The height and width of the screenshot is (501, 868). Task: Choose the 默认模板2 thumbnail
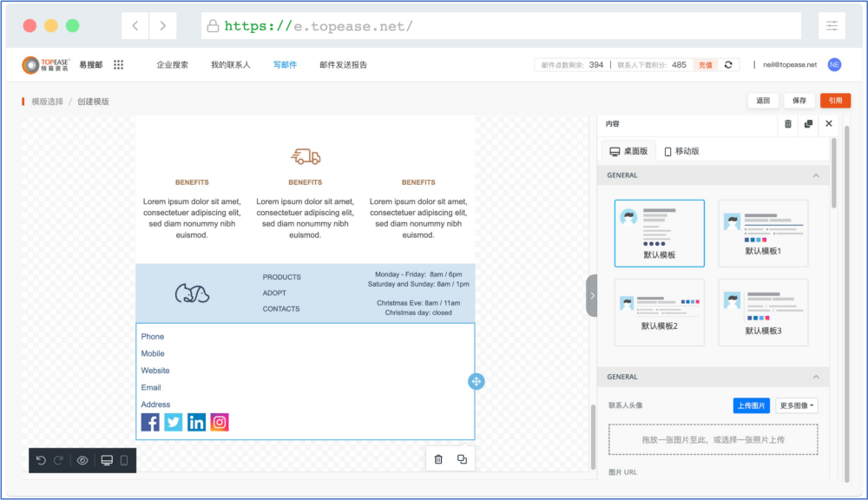tap(660, 313)
